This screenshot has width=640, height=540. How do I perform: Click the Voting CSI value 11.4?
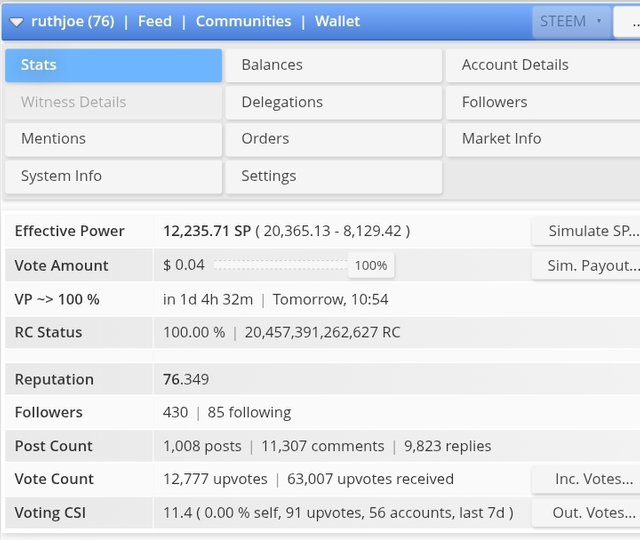(177, 513)
